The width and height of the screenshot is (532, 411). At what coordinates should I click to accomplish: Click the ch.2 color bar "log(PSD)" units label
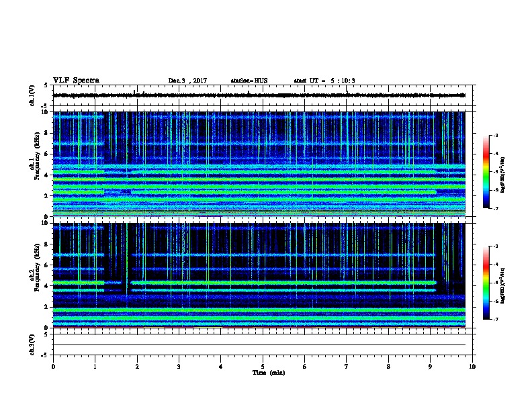pyautogui.click(x=503, y=285)
